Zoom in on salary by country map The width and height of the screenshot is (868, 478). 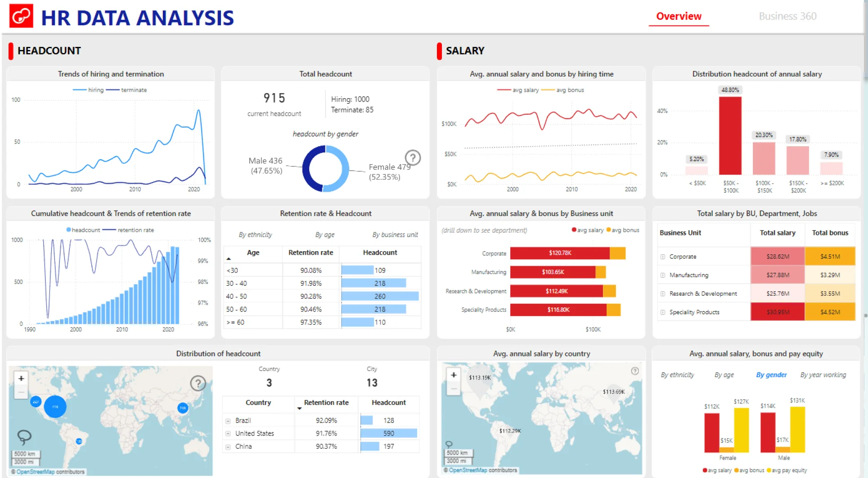tap(454, 375)
